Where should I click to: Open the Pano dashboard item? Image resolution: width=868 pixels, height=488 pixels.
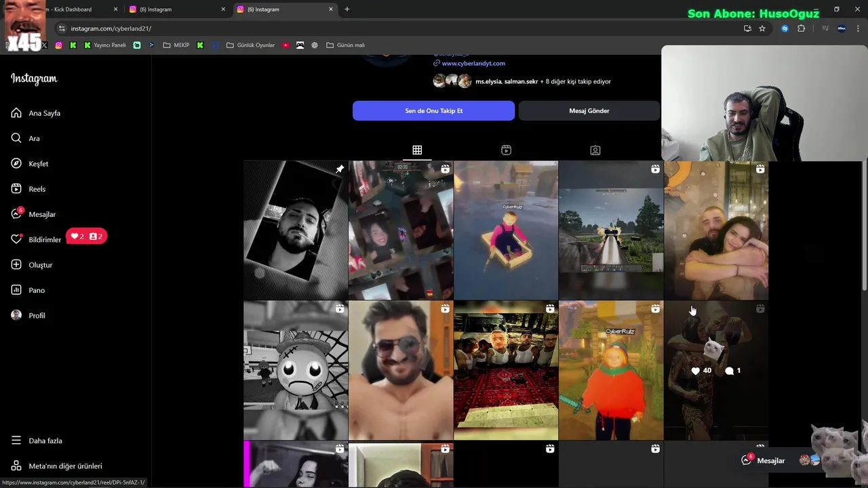pos(37,290)
